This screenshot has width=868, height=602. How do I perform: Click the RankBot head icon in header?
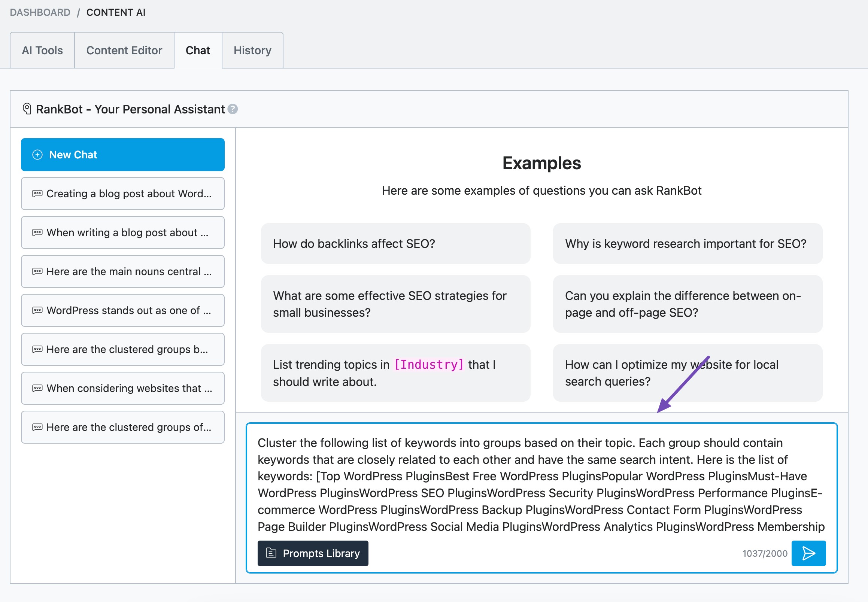(x=27, y=109)
